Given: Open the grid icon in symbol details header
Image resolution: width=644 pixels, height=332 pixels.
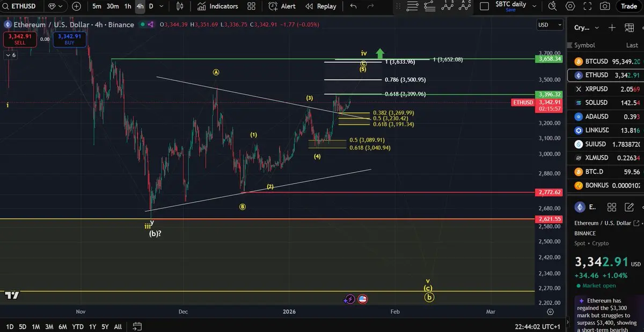Looking at the screenshot, I should pyautogui.click(x=611, y=207).
